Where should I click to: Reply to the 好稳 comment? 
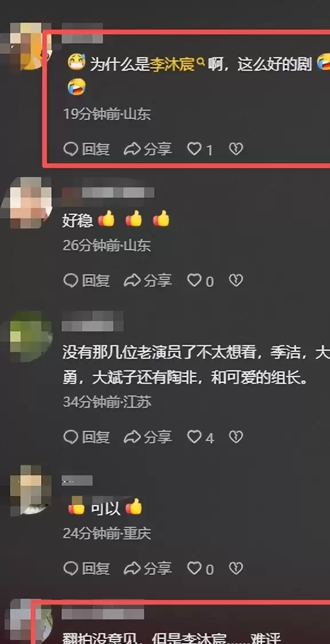coord(87,281)
